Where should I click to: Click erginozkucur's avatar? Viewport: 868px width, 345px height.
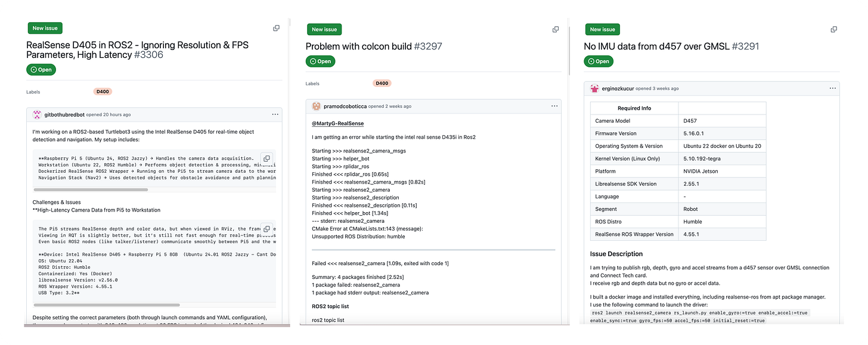coord(594,88)
